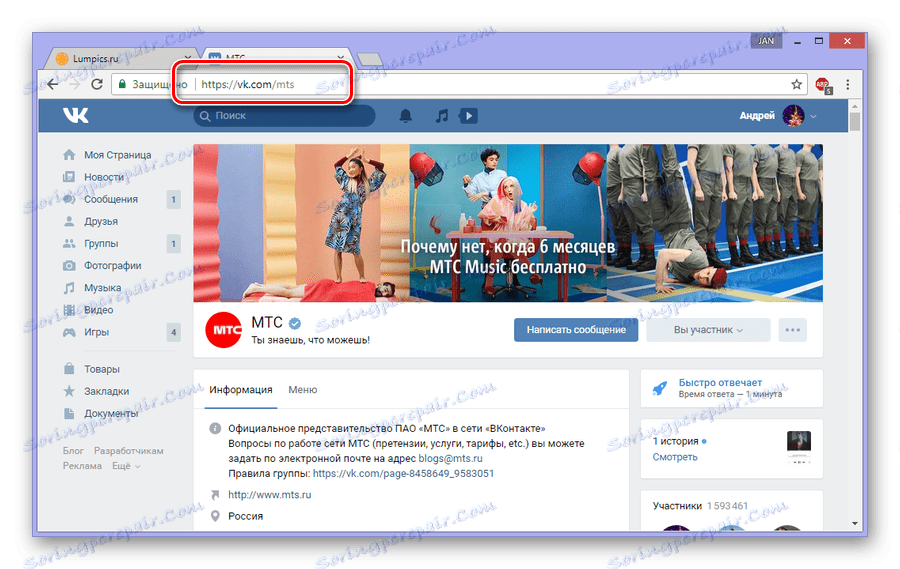The width and height of the screenshot is (900, 569).
Task: Click the МТС Music cover banner
Action: coord(508,223)
